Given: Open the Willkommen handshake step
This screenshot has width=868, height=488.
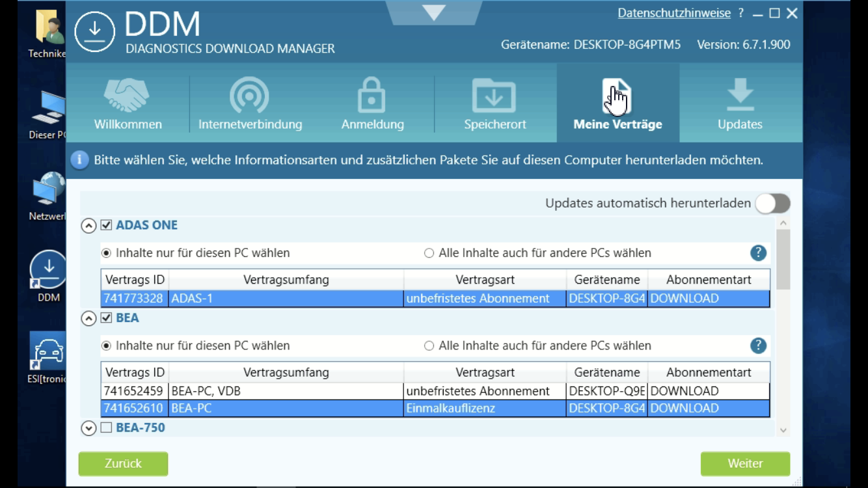Looking at the screenshot, I should [128, 103].
